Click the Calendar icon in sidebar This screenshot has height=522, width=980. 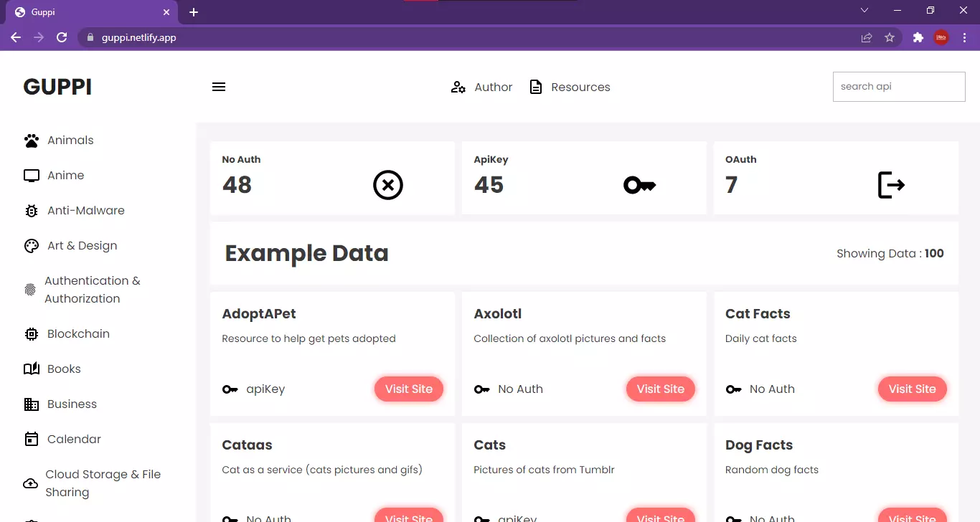(x=32, y=439)
